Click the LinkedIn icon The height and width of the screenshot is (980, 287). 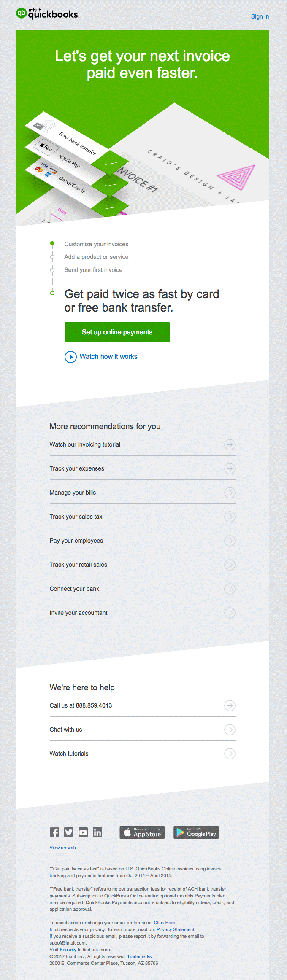[x=97, y=832]
